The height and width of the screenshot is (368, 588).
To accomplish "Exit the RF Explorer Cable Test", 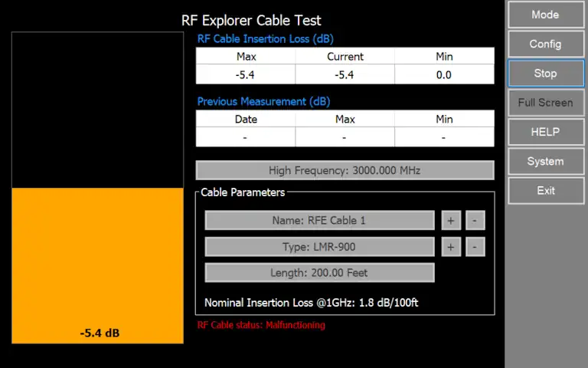I will (545, 190).
